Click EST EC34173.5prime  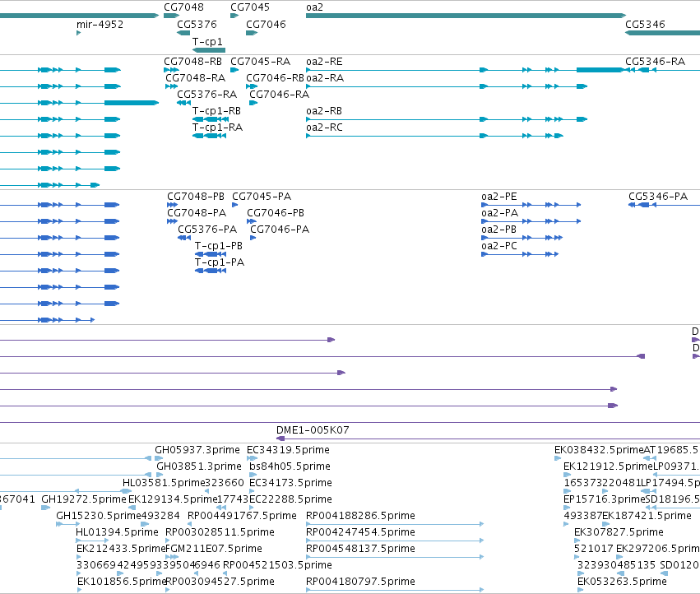[290, 482]
